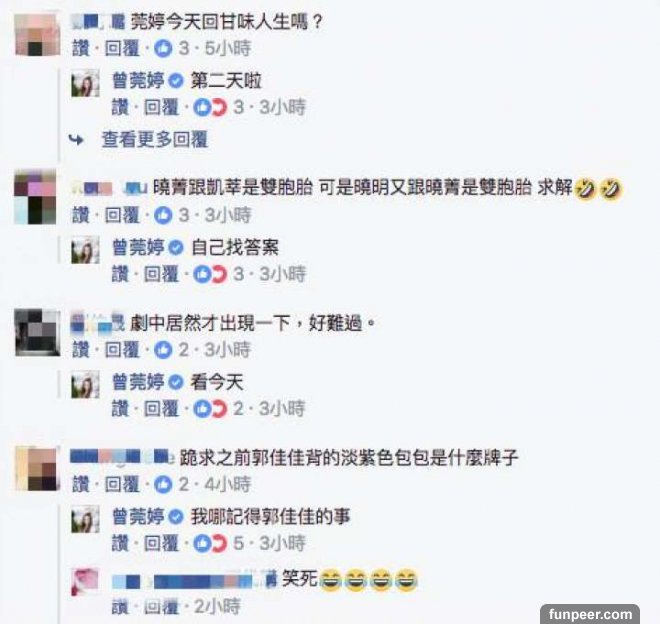Screen dimensions: 660x624
Task: Open the reactions on the 自己找答案 reply
Action: 210,275
